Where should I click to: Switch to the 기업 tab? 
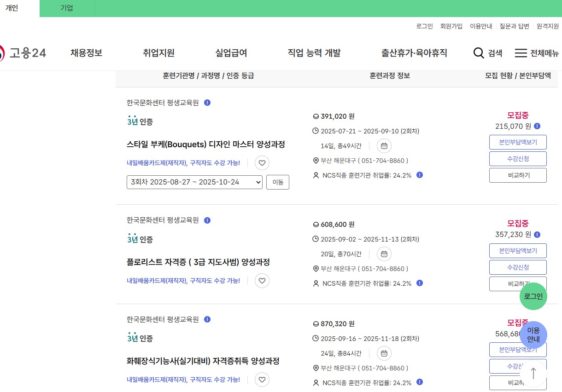tap(67, 8)
